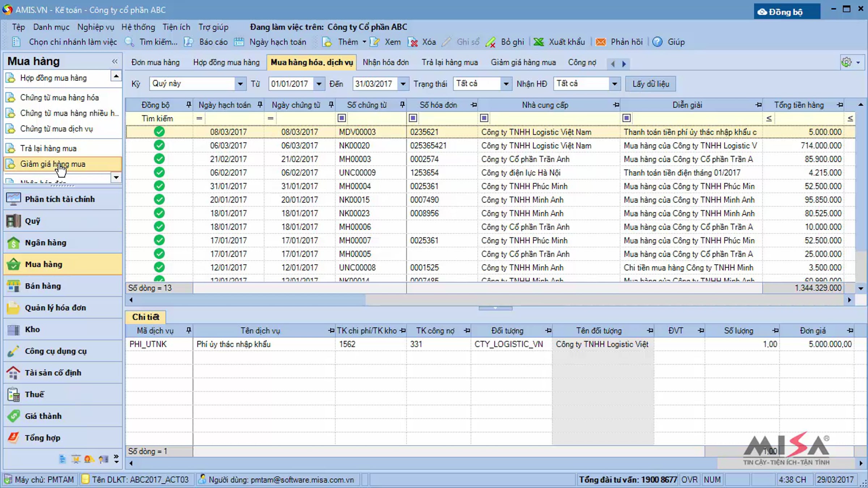Collapse the Mua hàng side panel
This screenshot has height=488, width=868.
click(115, 61)
